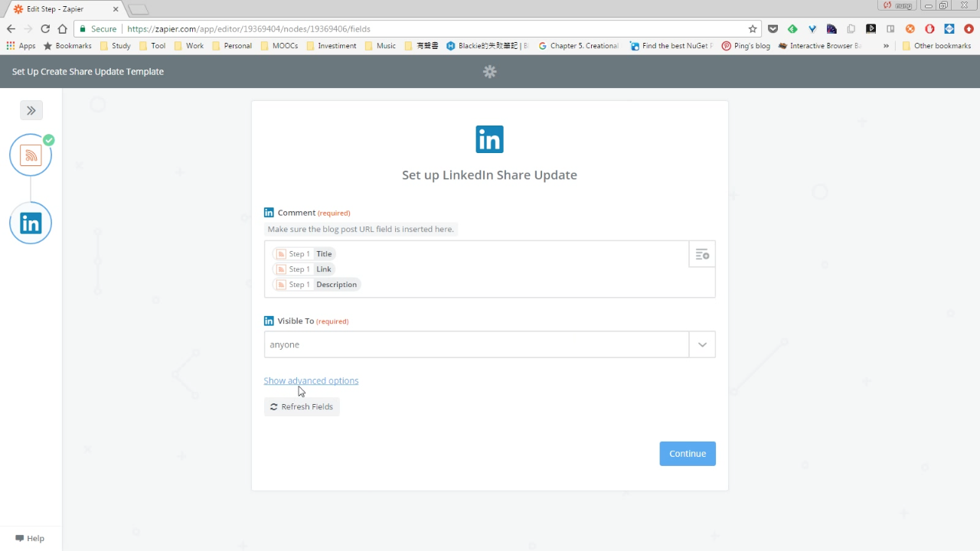Open the Visible To dropdown arrow
Viewport: 980px width, 551px height.
tap(702, 344)
